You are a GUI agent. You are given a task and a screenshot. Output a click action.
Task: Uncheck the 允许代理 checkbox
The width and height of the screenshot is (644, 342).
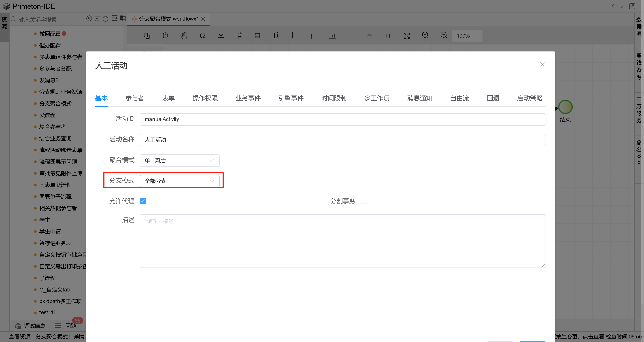(143, 201)
